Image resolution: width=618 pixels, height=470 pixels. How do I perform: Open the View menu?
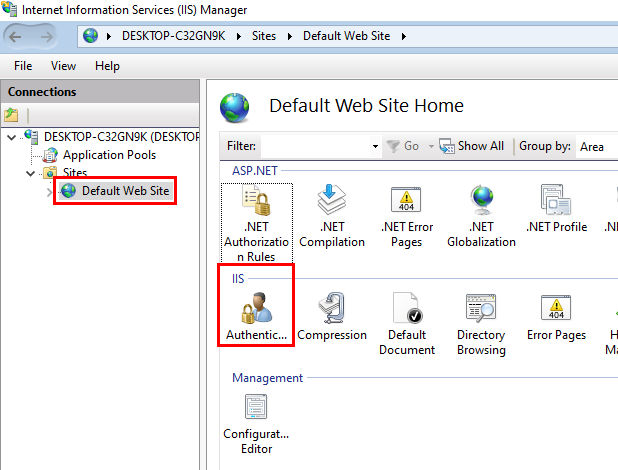tap(63, 66)
